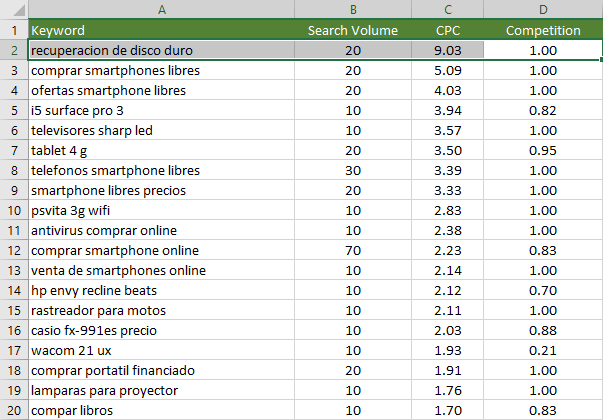Select row 5 header
The width and height of the screenshot is (603, 420).
[x=14, y=110]
